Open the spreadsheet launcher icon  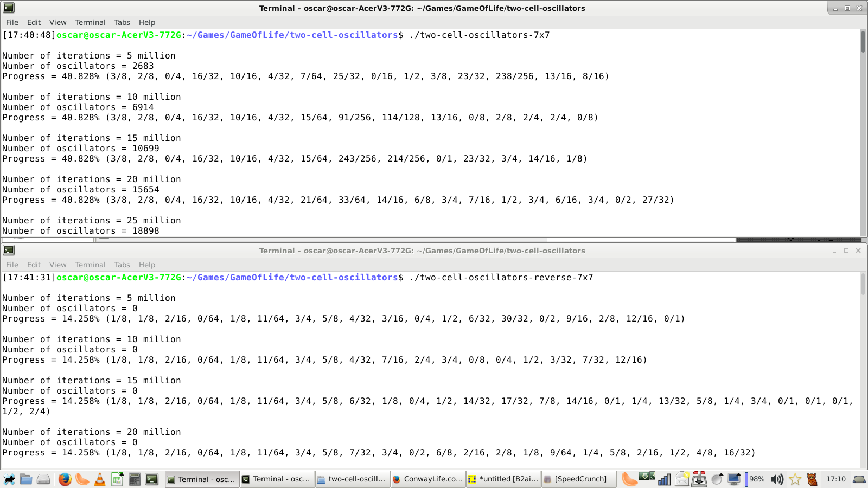117,479
